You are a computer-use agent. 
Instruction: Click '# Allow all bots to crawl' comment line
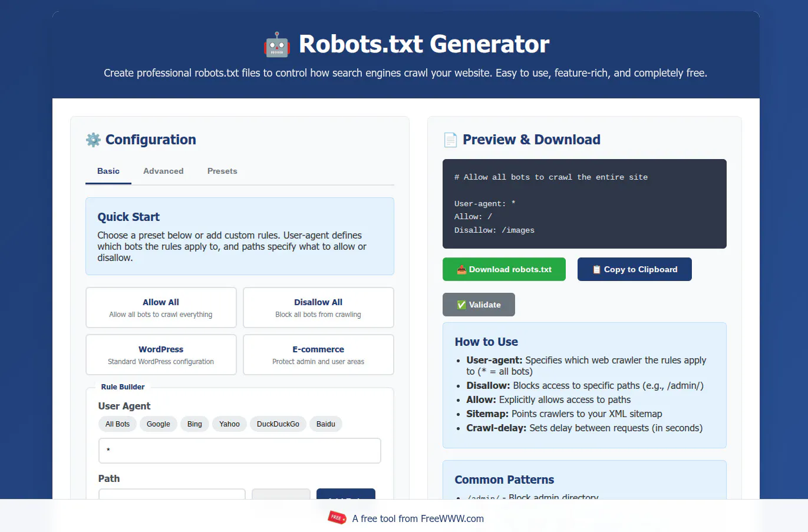pyautogui.click(x=551, y=177)
